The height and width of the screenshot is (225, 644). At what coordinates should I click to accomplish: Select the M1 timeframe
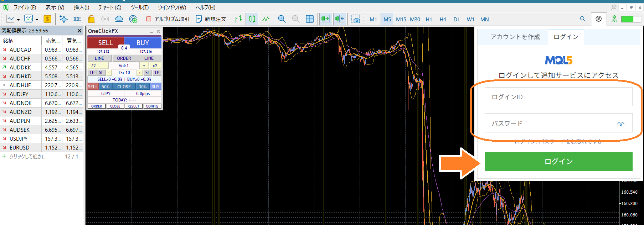(373, 20)
